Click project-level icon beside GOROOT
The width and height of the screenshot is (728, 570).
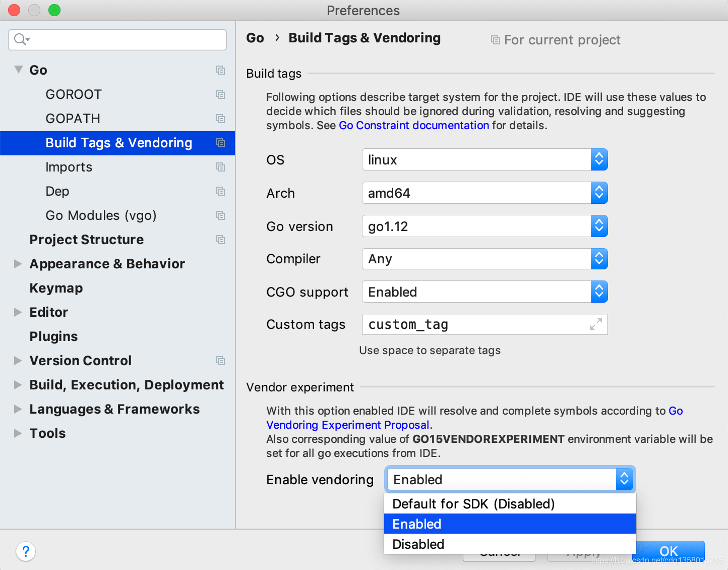click(x=220, y=94)
